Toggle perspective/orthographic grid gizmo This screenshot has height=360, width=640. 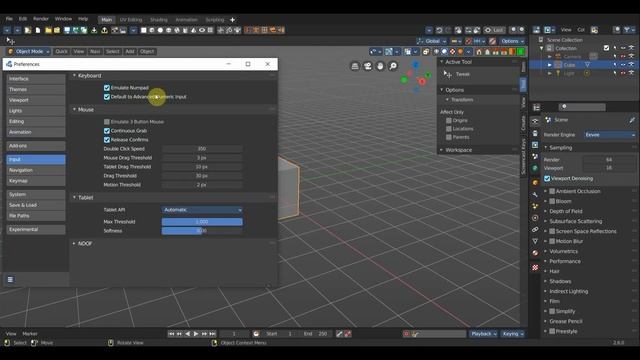(x=355, y=66)
